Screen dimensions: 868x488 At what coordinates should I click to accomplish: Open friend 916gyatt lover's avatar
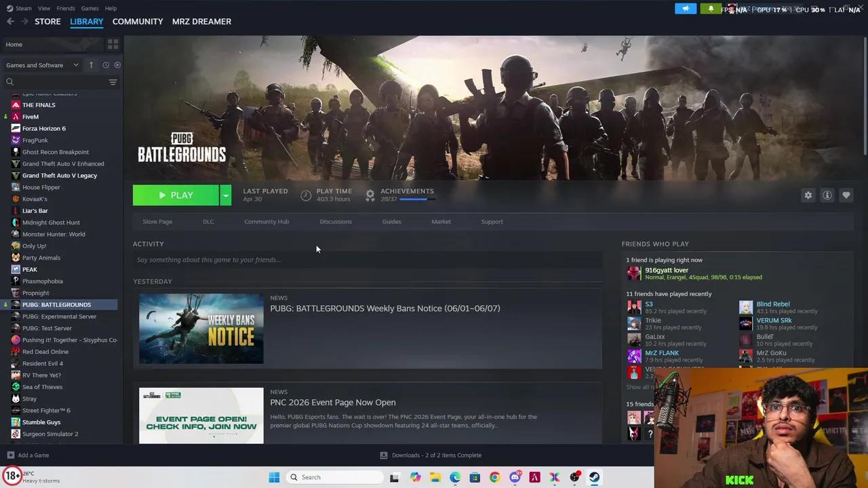[633, 273]
